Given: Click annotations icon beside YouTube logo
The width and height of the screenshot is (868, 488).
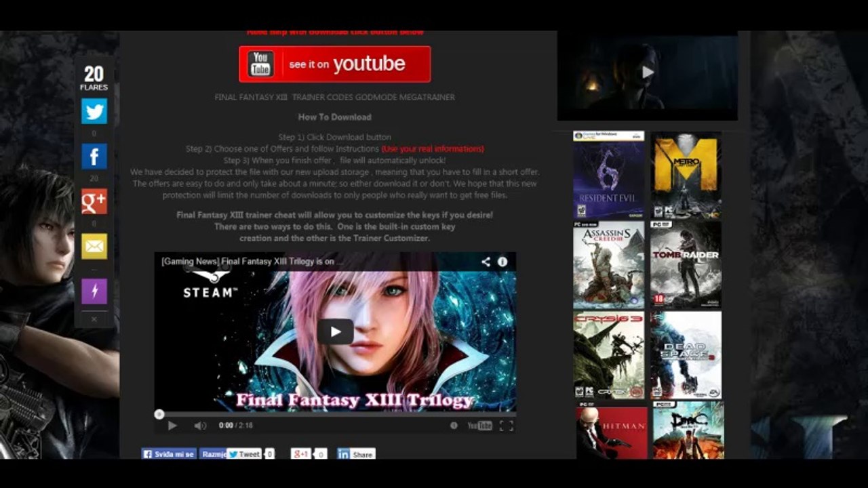Looking at the screenshot, I should click(454, 426).
